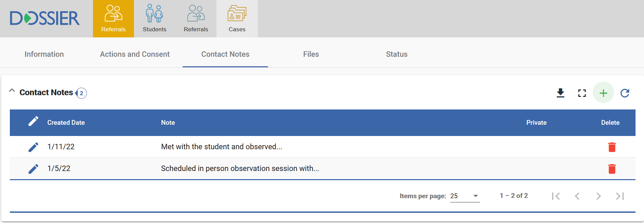This screenshot has height=223, width=644.
Task: Go to the next page of notes
Action: (599, 196)
